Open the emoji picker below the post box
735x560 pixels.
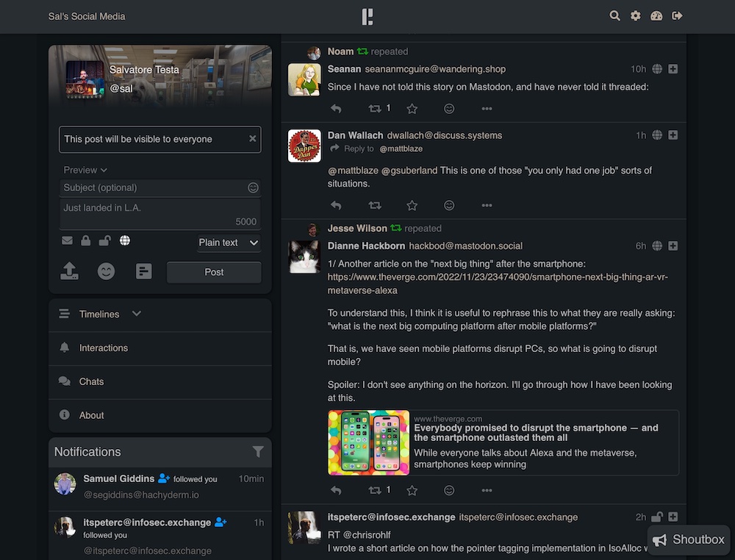point(106,272)
